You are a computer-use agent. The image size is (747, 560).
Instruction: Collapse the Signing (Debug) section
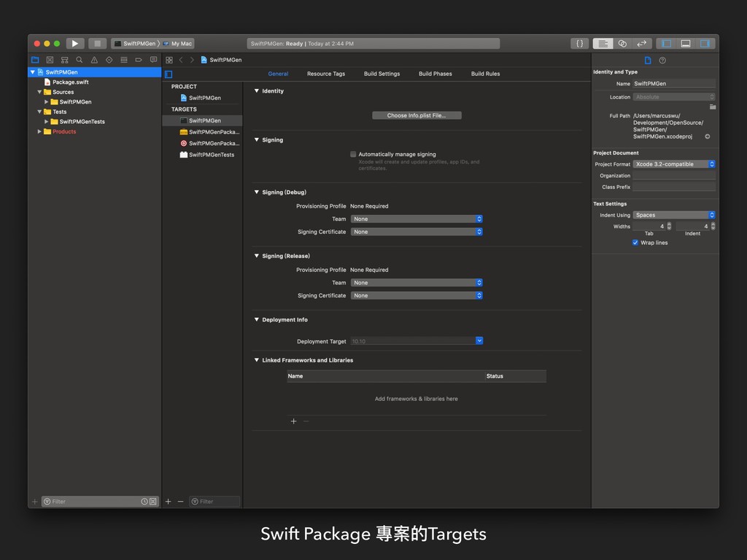coord(257,192)
